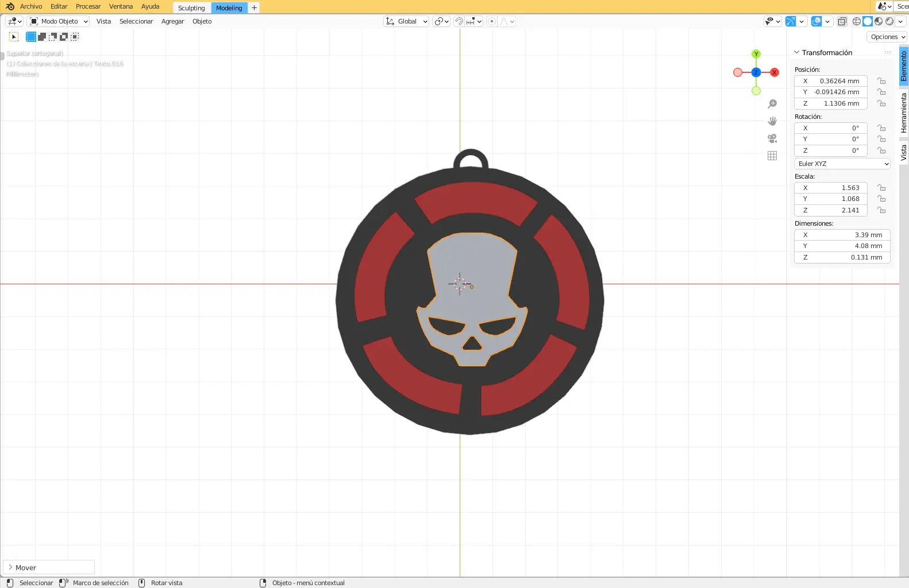This screenshot has width=909, height=588.
Task: Select wireframe viewport shading mode
Action: click(857, 21)
